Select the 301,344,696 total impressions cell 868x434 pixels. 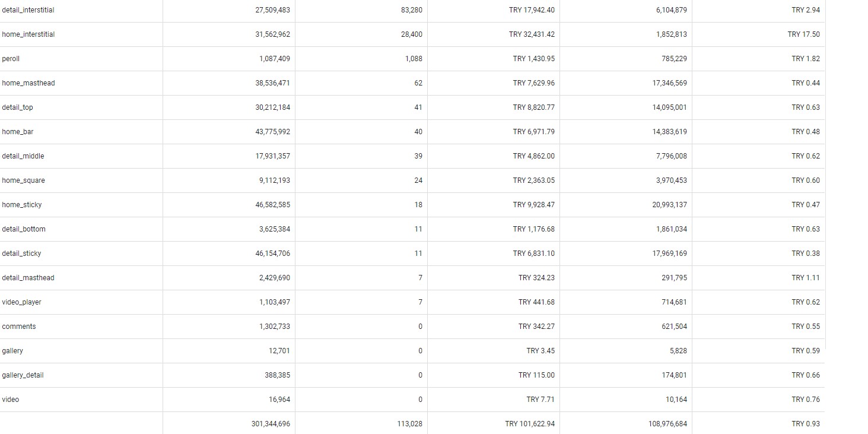pos(271,424)
